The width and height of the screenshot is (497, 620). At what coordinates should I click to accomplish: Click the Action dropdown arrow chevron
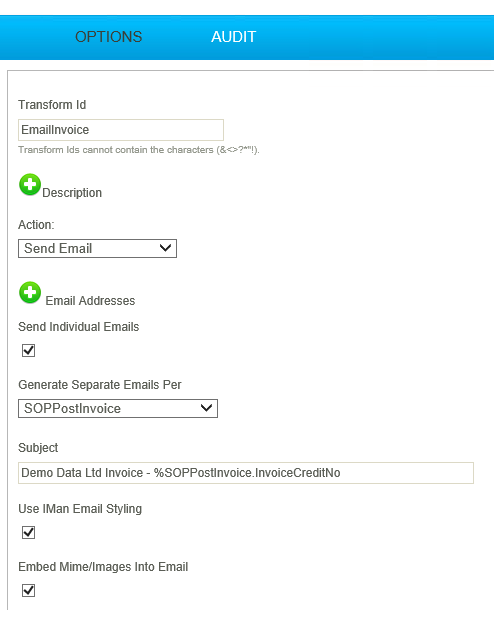point(165,248)
